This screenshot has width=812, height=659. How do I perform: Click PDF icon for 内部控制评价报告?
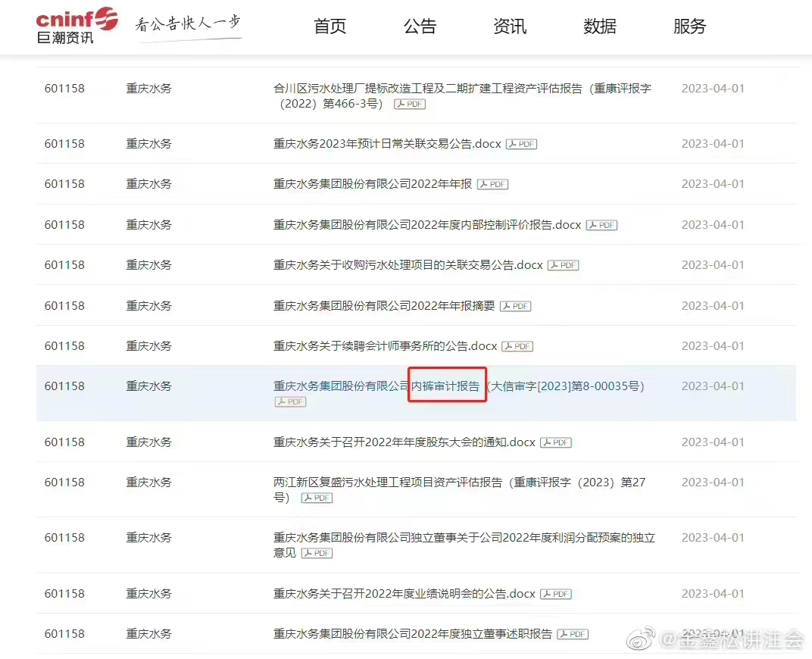click(602, 225)
